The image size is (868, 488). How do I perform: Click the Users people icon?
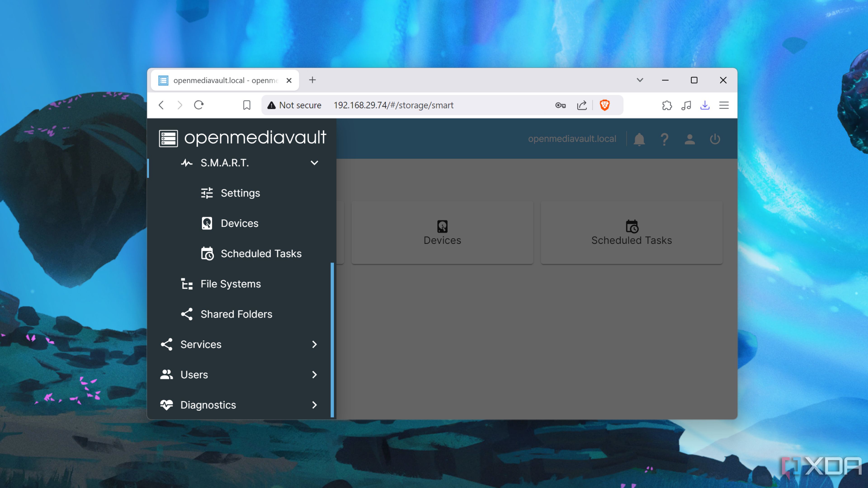[x=166, y=375]
